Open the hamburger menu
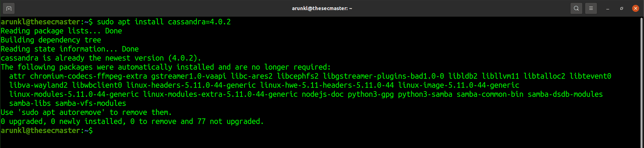This screenshot has width=644, height=148. 591,8
